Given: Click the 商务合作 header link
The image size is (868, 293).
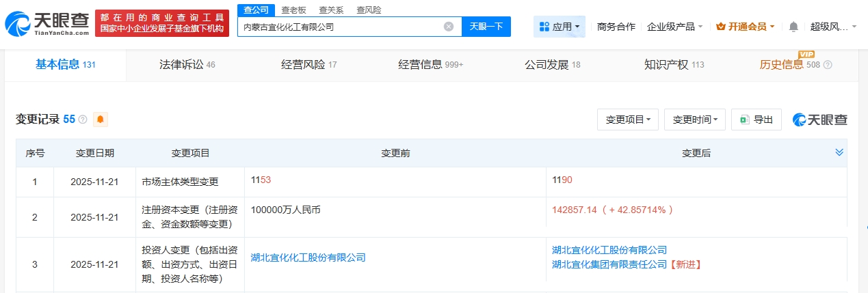Looking at the screenshot, I should click(616, 27).
